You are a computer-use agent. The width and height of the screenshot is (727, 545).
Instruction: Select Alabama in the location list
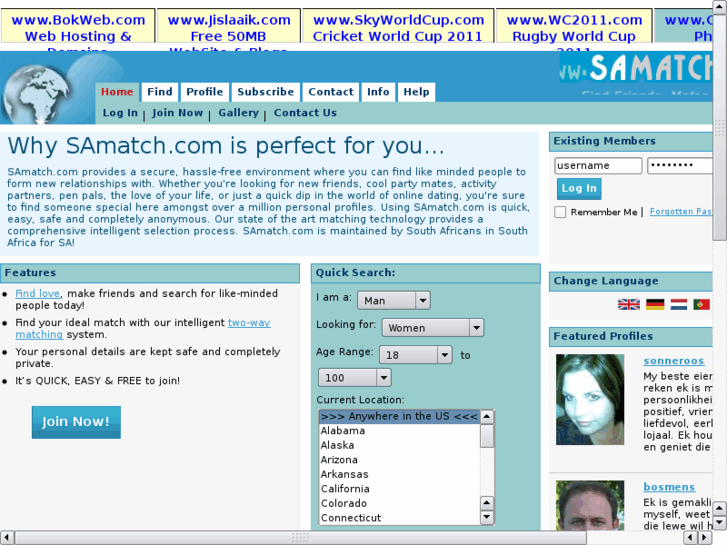(x=399, y=431)
